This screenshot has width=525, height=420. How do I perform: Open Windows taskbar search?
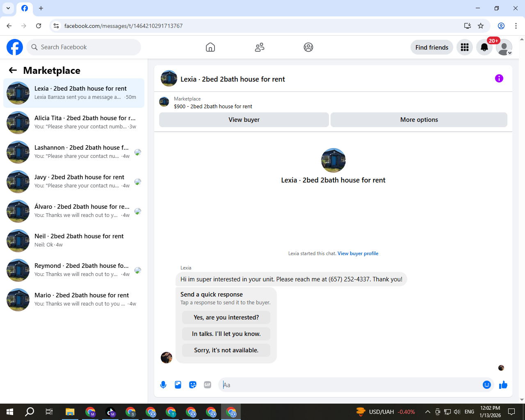pos(30,412)
